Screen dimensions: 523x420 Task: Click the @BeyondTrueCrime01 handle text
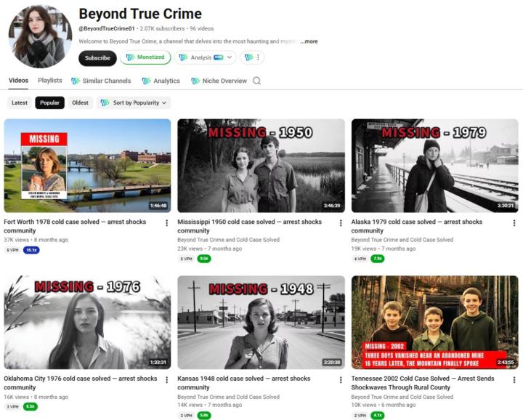point(107,28)
